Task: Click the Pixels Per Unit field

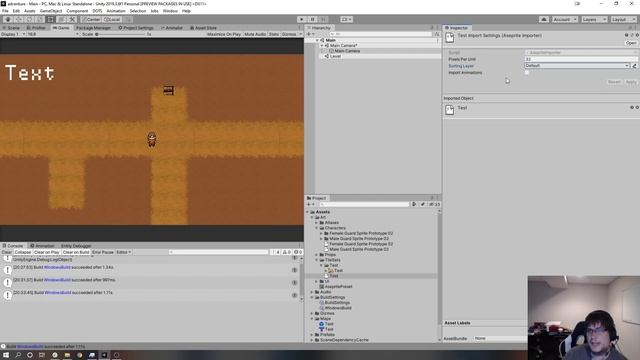Action: [580, 59]
